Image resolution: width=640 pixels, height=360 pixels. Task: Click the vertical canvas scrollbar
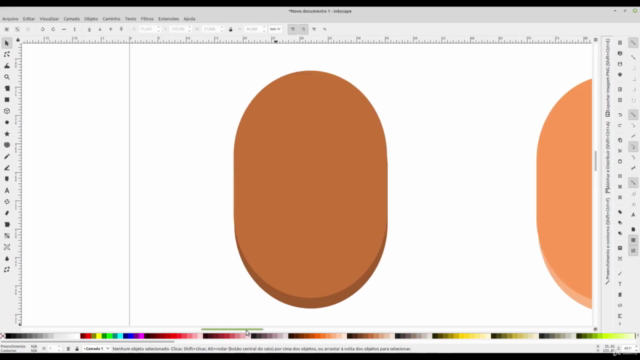pos(596,161)
